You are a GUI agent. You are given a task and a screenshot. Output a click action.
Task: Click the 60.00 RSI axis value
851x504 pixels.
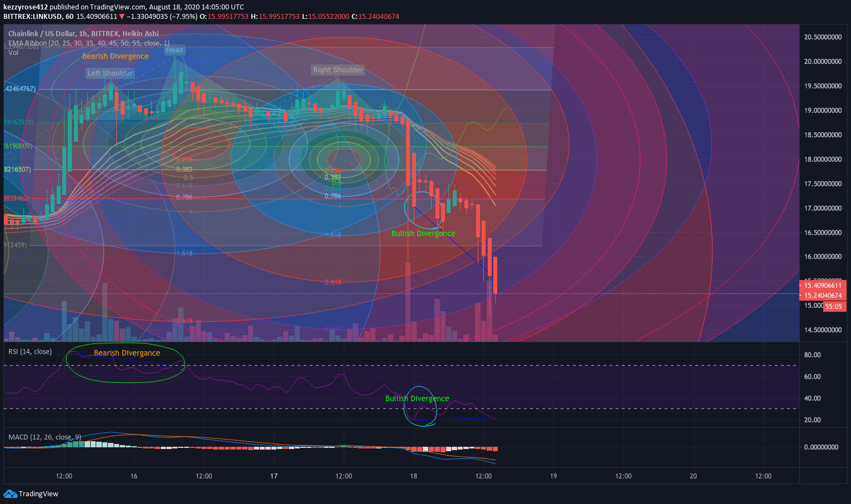click(813, 377)
